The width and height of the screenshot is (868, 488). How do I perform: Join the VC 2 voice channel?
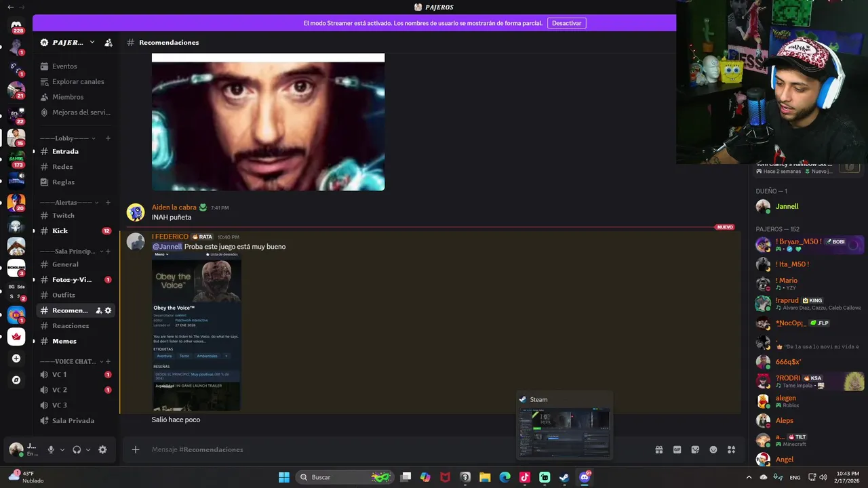[x=75, y=390]
